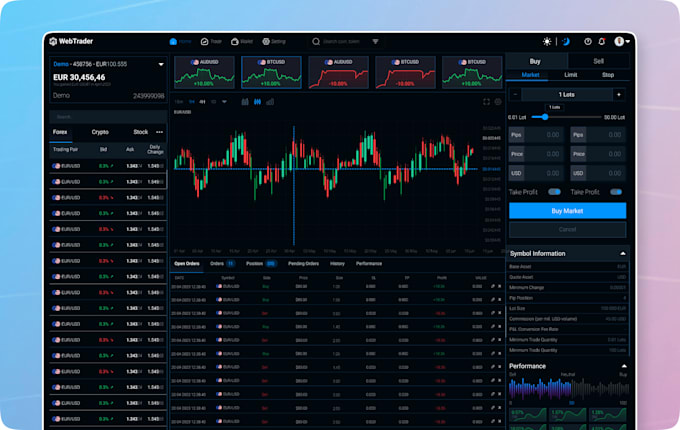Image resolution: width=680 pixels, height=430 pixels.
Task: Select the Stock category tab
Action: coord(141,132)
